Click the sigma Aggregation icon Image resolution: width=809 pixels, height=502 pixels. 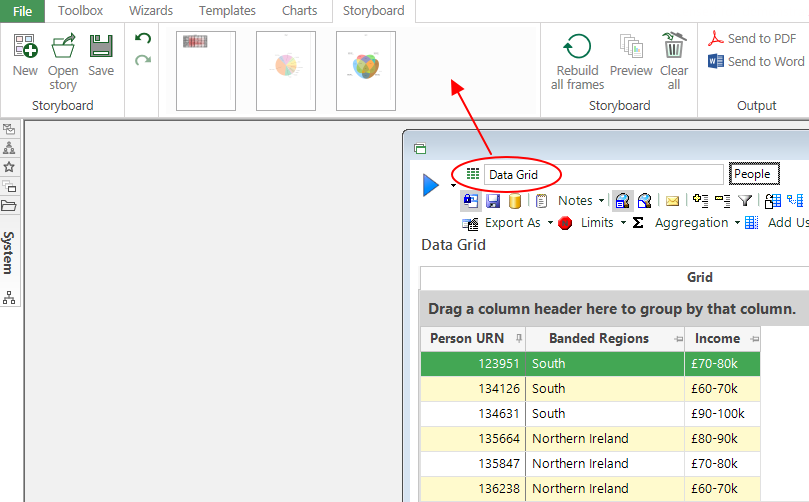tap(638, 223)
